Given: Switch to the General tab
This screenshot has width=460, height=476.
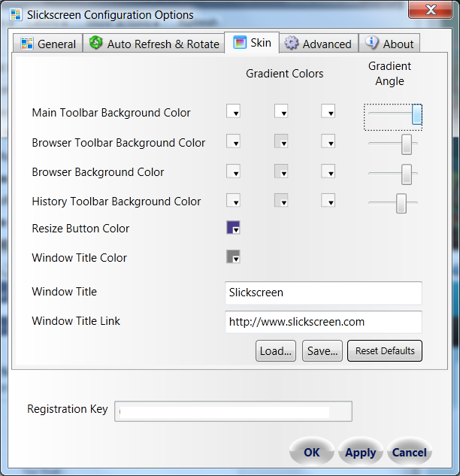Looking at the screenshot, I should click(x=48, y=44).
